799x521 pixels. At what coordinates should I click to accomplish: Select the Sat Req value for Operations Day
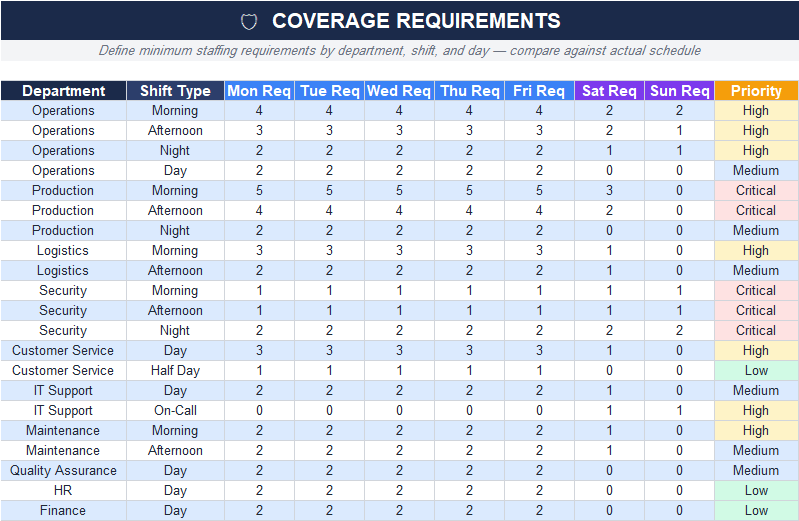coord(609,170)
